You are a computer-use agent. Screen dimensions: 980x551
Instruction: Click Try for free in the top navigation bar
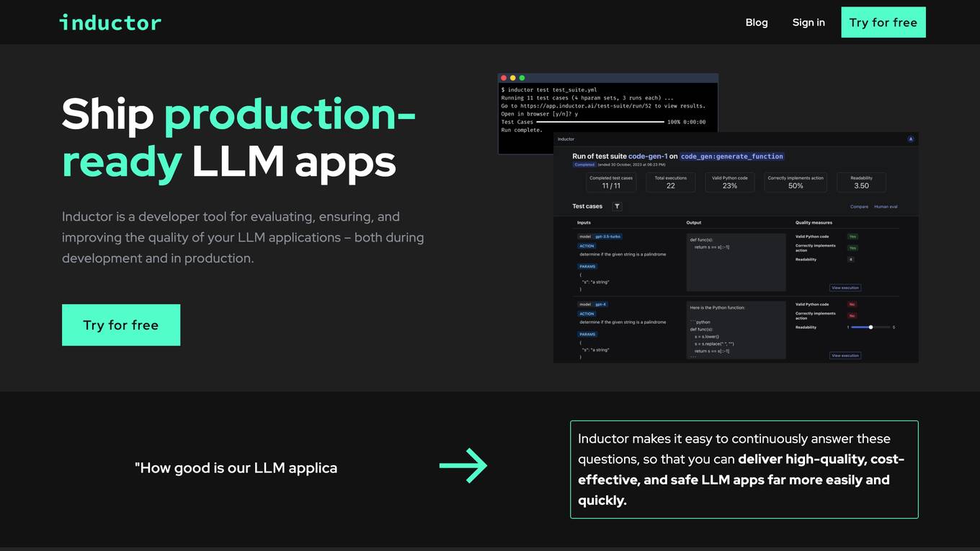pyautogui.click(x=883, y=22)
